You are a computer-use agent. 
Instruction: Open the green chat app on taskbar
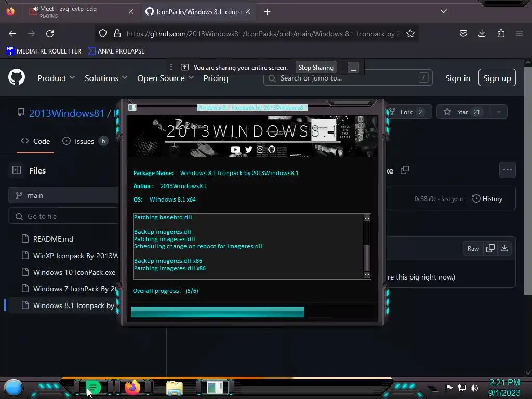(x=93, y=388)
